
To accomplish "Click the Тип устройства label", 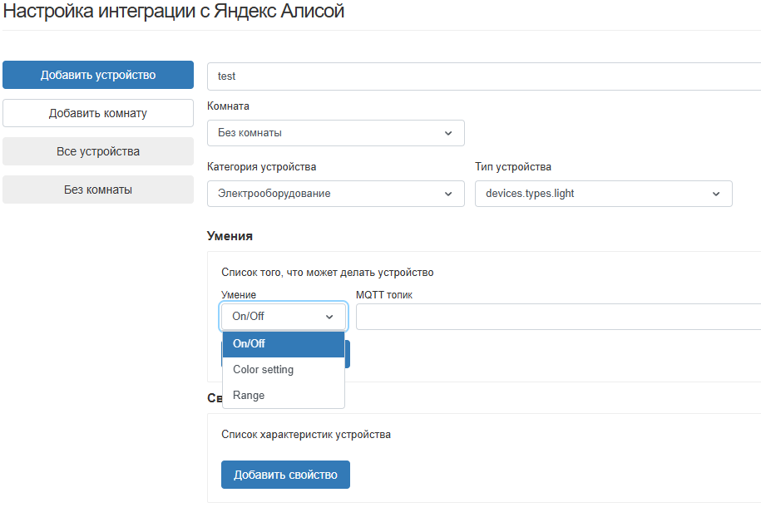I will (512, 167).
